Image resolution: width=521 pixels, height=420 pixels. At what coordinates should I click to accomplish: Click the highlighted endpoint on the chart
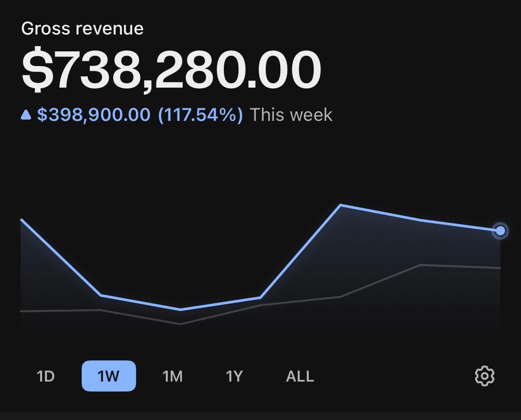point(500,231)
